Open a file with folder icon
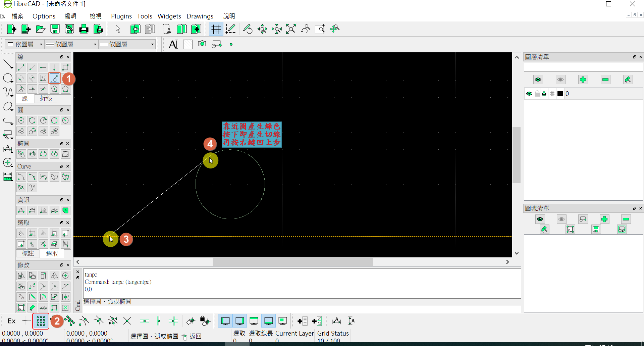Image resolution: width=644 pixels, height=346 pixels. tap(41, 29)
